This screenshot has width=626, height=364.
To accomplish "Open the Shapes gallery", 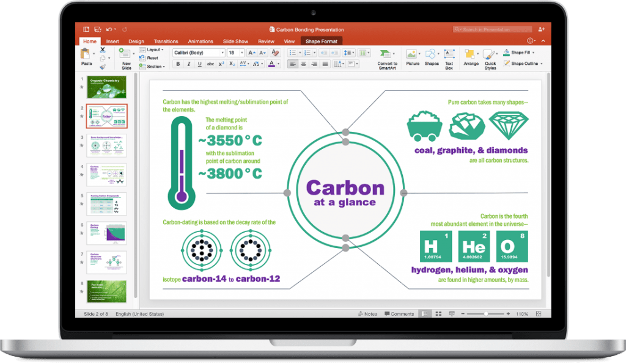I will pos(431,53).
